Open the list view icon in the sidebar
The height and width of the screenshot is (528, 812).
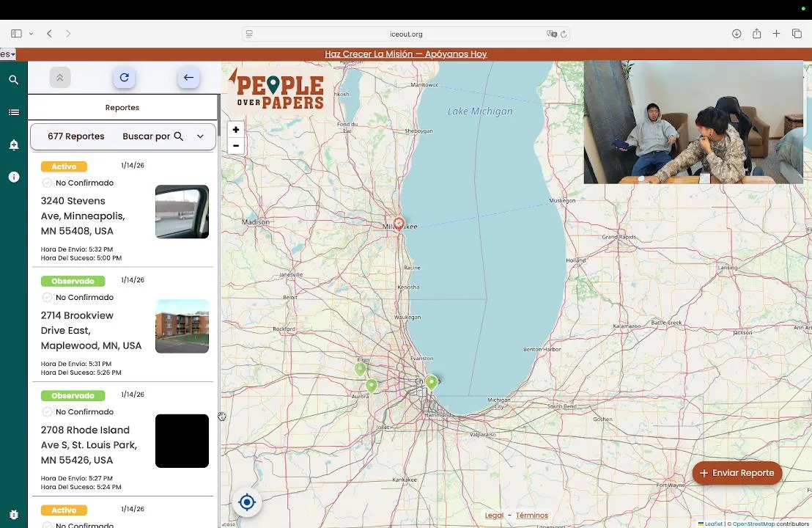pos(14,112)
